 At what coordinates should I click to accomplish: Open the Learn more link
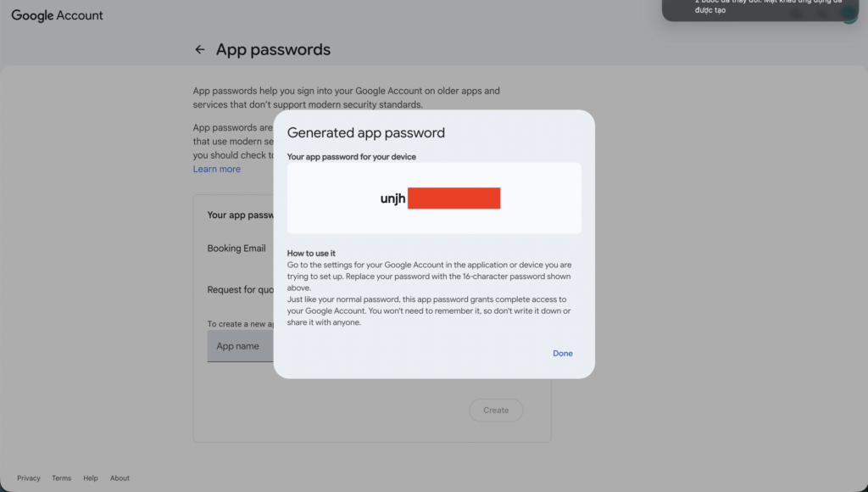[x=216, y=169]
